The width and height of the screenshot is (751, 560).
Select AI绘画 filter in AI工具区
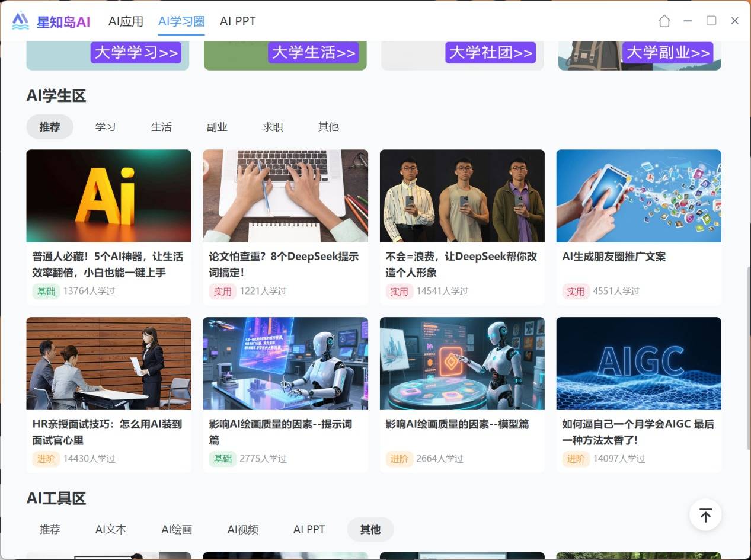[177, 529]
